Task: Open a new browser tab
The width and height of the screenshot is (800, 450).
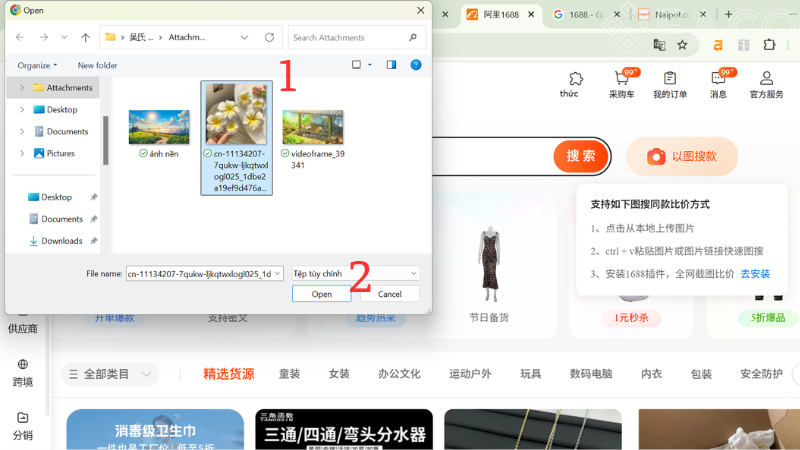Action: click(x=729, y=14)
